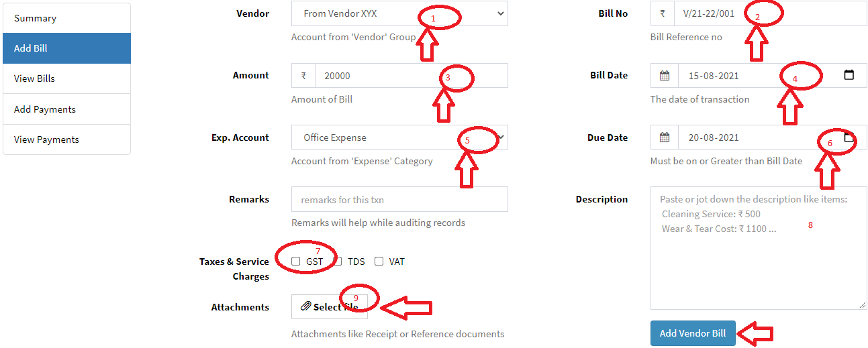Select View Payments in sidebar

[66, 139]
